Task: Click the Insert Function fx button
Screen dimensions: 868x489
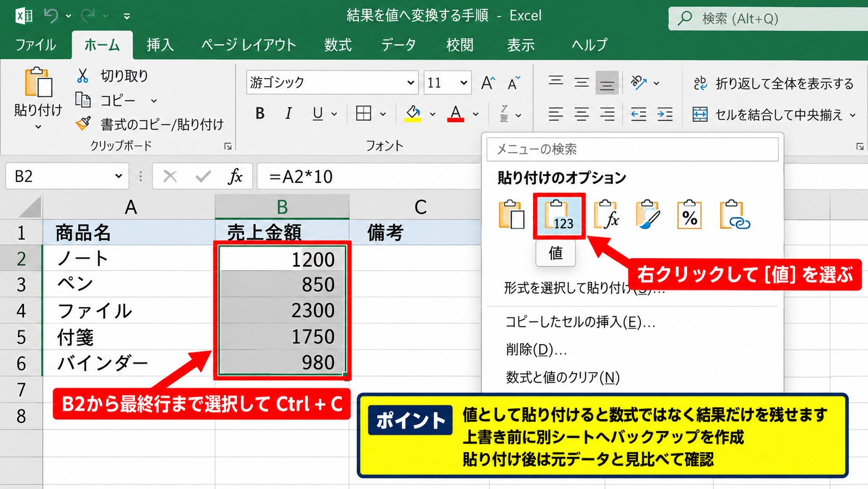Action: coord(235,177)
